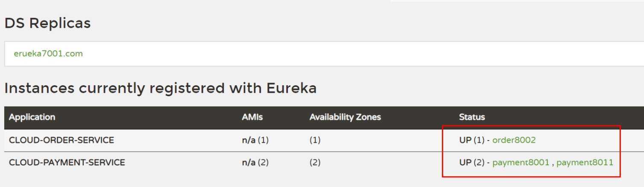Open the payment8011 instance link
This screenshot has width=644, height=187.
coord(585,162)
